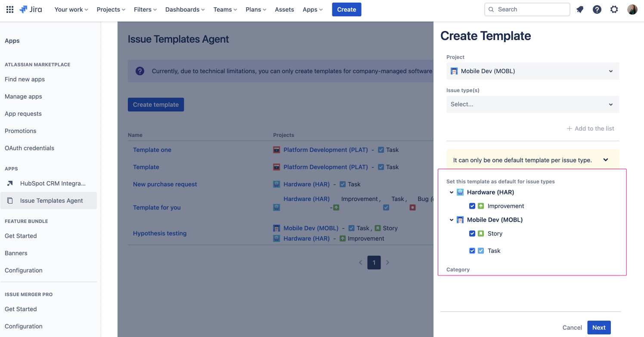644x337 pixels.
Task: Collapse the Hardware (HAR) section
Action: click(x=451, y=192)
